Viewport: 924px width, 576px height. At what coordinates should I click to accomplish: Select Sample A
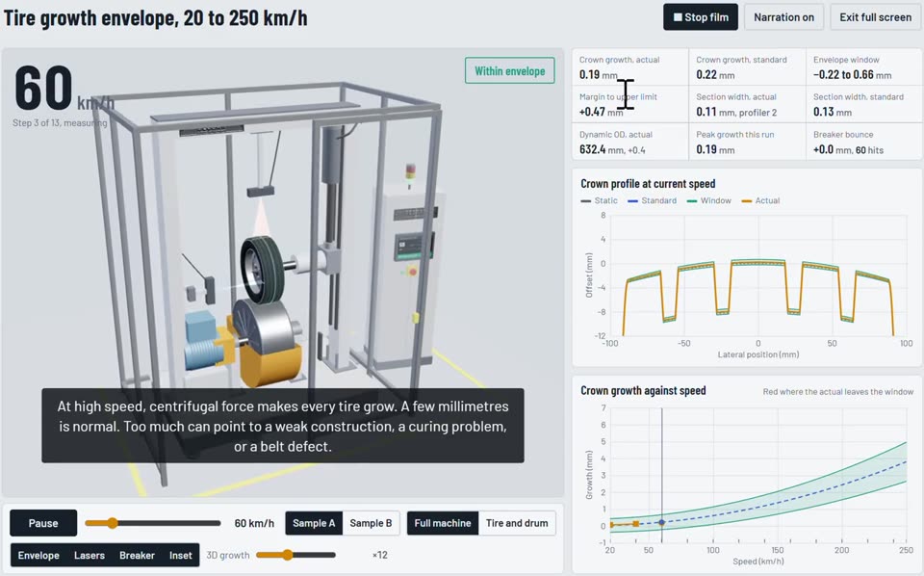pos(314,523)
